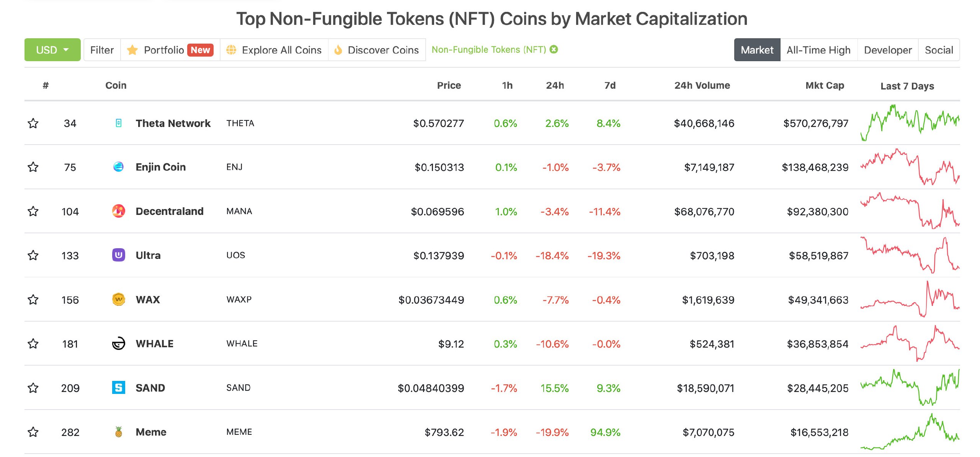Open the Developer tab
Viewport: 980px width, 457px height.
(888, 50)
